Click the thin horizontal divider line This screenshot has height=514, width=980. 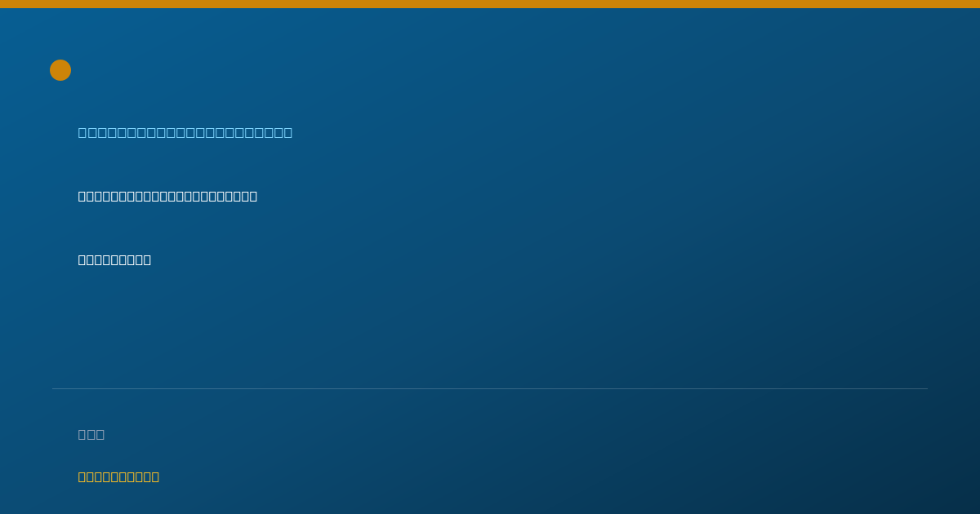point(490,388)
